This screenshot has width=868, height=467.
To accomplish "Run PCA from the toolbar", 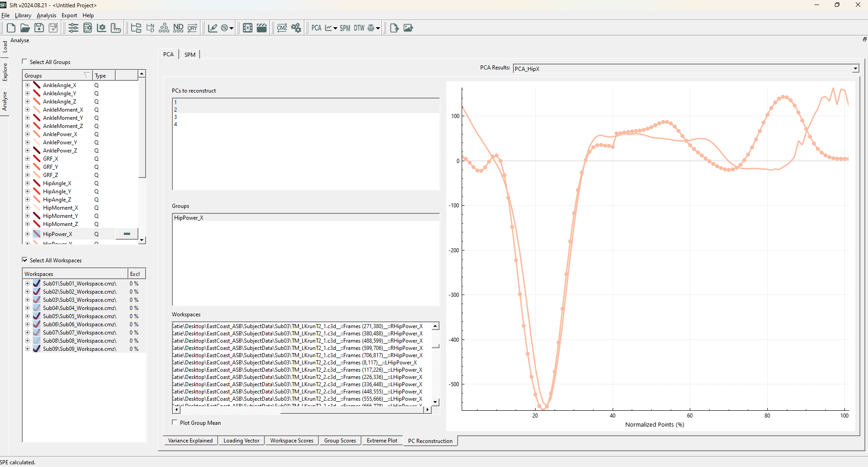I will pyautogui.click(x=317, y=28).
